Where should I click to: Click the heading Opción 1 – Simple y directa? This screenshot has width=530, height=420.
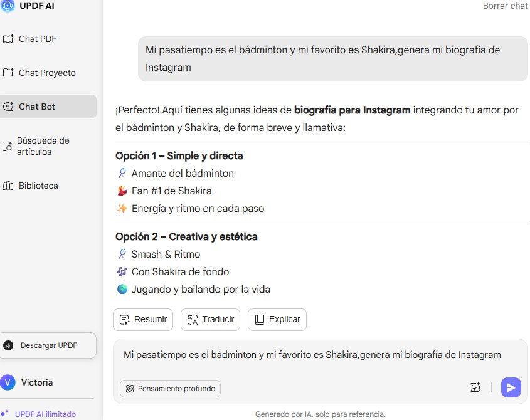[179, 155]
